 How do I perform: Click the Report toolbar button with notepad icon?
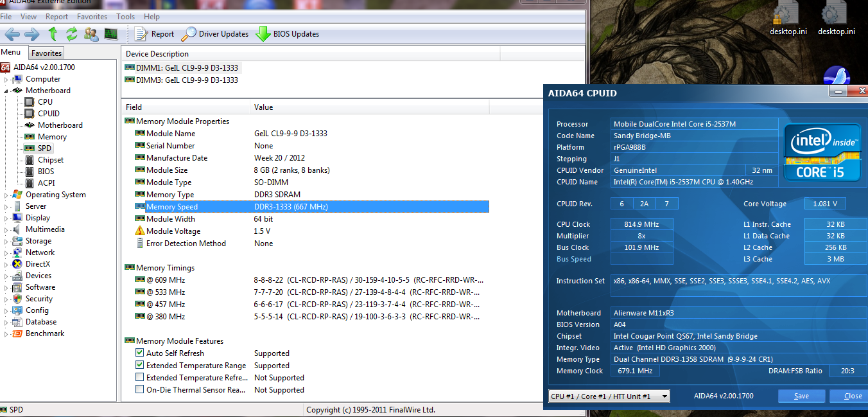click(x=155, y=34)
